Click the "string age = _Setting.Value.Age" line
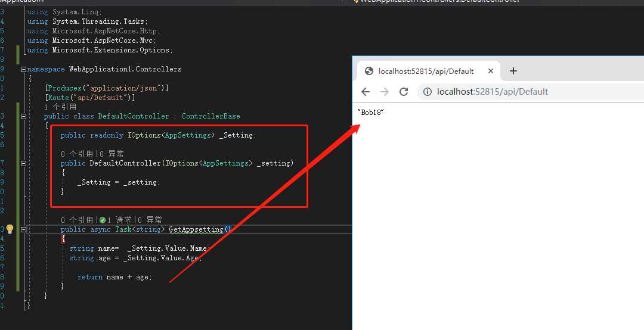This screenshot has width=644, height=330. [x=135, y=258]
